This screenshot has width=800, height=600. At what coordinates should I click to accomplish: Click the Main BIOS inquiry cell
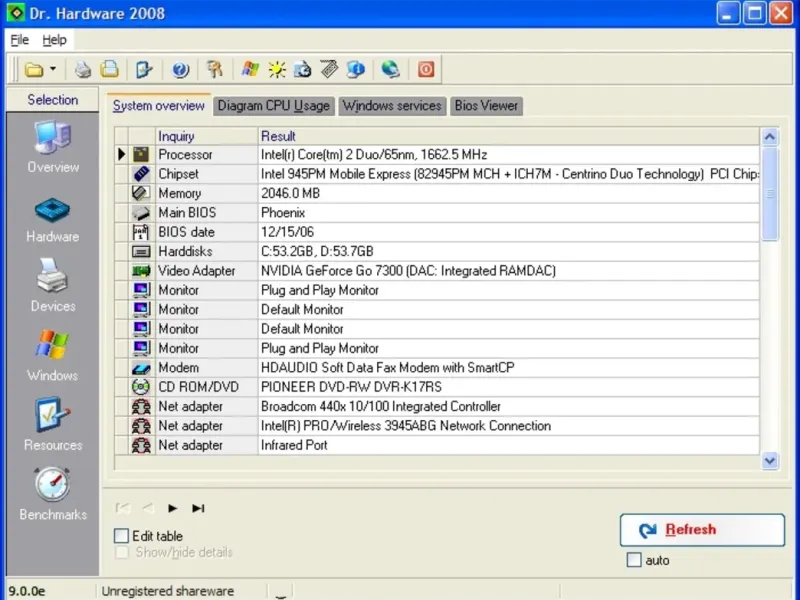(207, 213)
